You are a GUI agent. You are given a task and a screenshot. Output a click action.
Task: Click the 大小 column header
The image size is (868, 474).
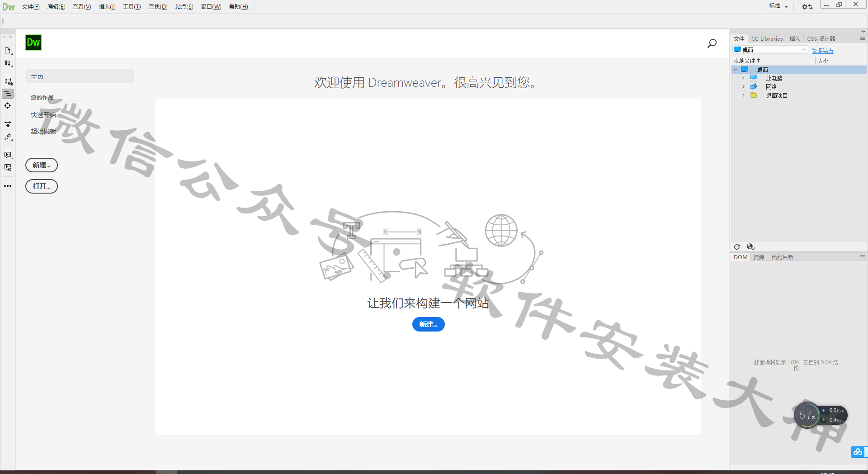click(823, 61)
